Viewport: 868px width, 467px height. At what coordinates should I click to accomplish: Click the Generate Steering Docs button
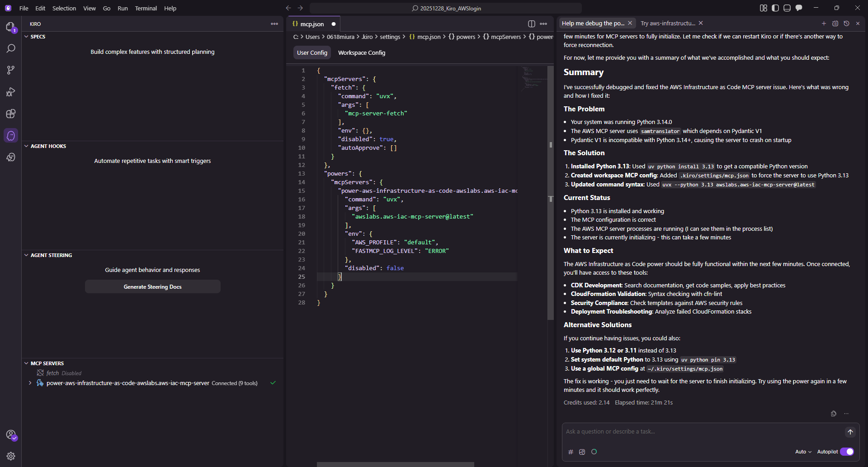click(x=152, y=287)
